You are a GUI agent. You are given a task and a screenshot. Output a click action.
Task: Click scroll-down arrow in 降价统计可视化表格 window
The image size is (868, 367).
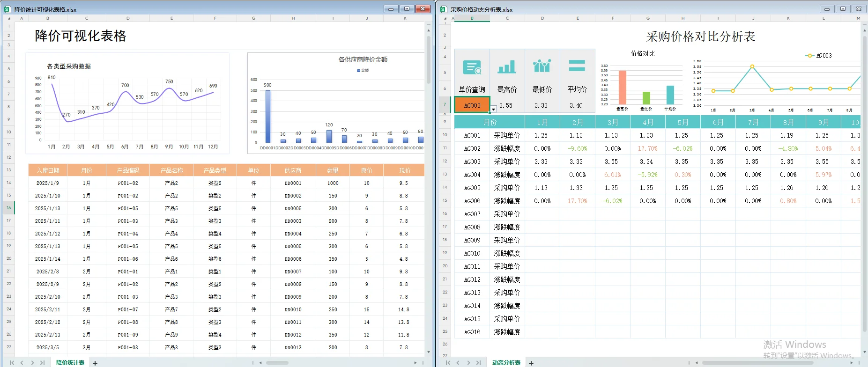pos(429,352)
